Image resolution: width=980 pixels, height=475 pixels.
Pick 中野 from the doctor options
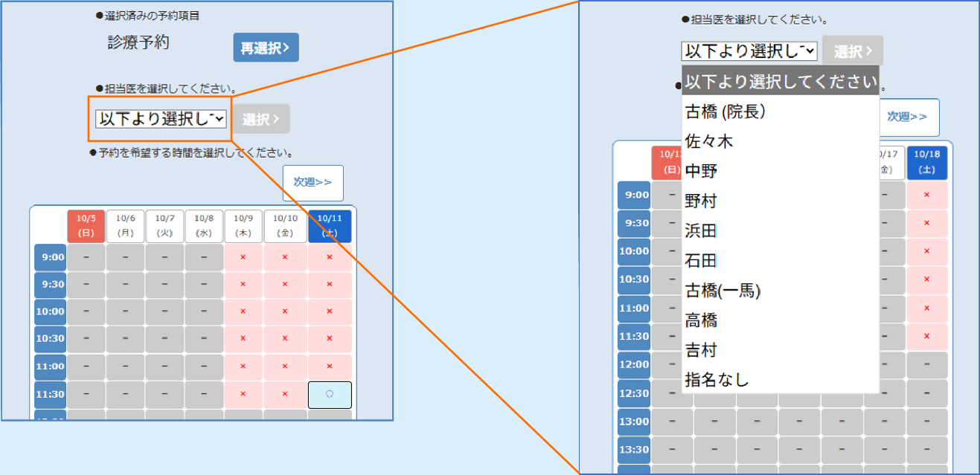(701, 171)
